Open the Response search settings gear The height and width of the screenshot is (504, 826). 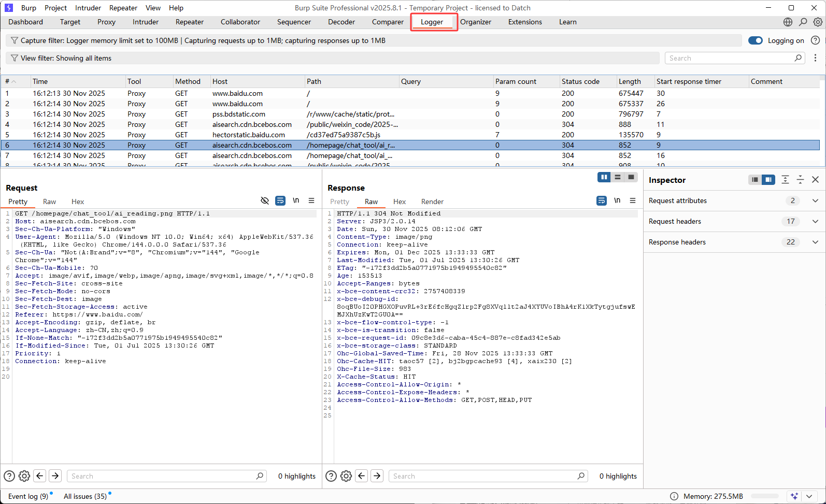[x=346, y=476]
